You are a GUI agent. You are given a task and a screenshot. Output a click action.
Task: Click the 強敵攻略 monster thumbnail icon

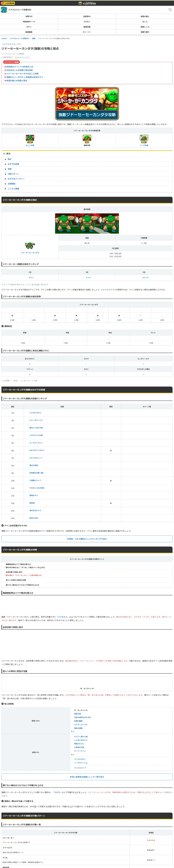point(87,138)
